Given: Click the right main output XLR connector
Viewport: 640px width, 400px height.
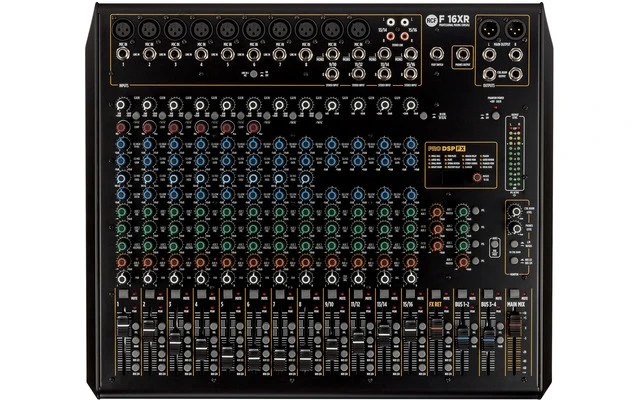Looking at the screenshot, I should (515, 30).
